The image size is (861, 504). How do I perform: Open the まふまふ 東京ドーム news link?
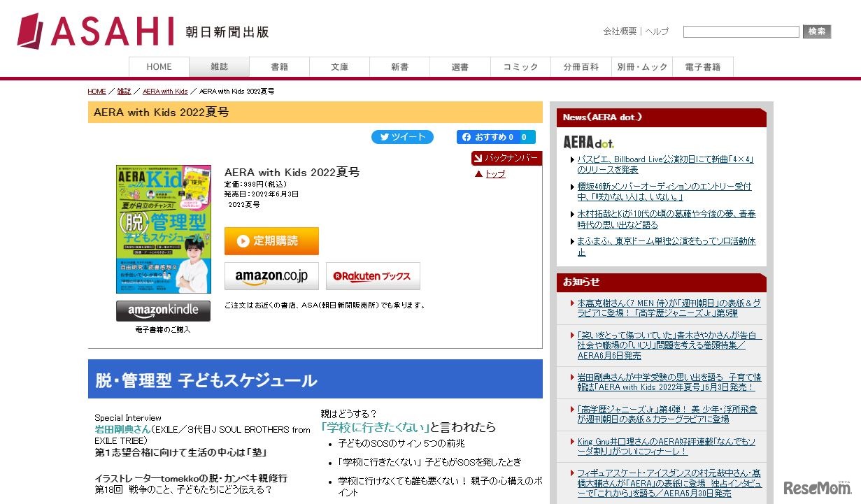tap(667, 246)
